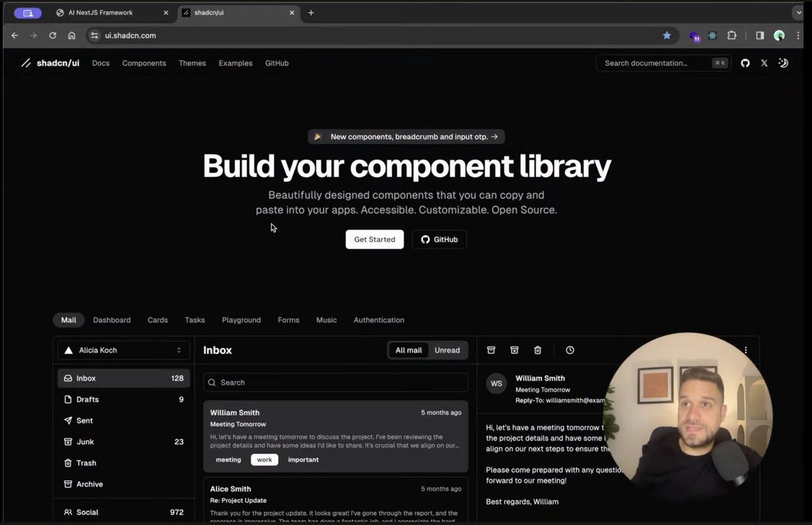Viewport: 812px width, 525px height.
Task: Click the browser back arrow
Action: point(15,35)
